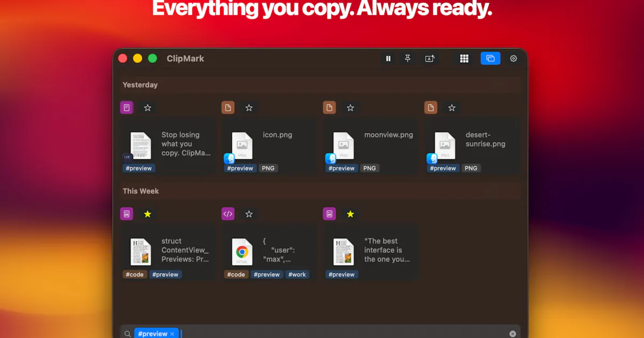Viewport: 644px width, 338px height.
Task: Click #preview tag on moonview.png clip
Action: pos(341,168)
